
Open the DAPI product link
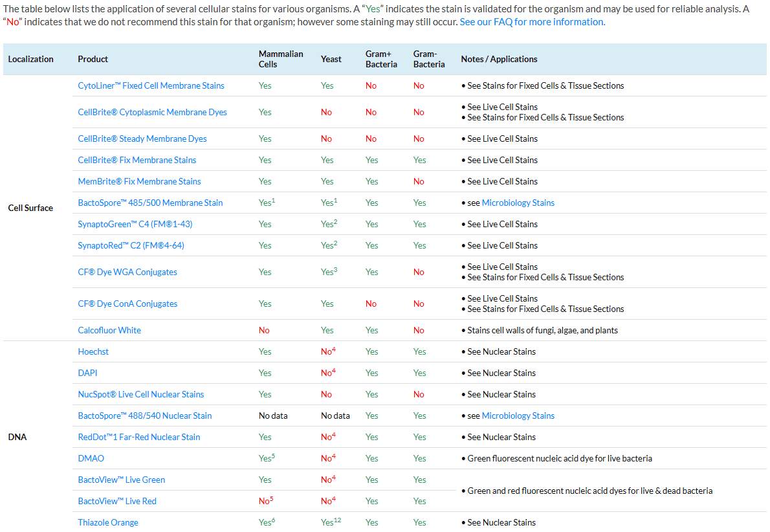pos(87,373)
